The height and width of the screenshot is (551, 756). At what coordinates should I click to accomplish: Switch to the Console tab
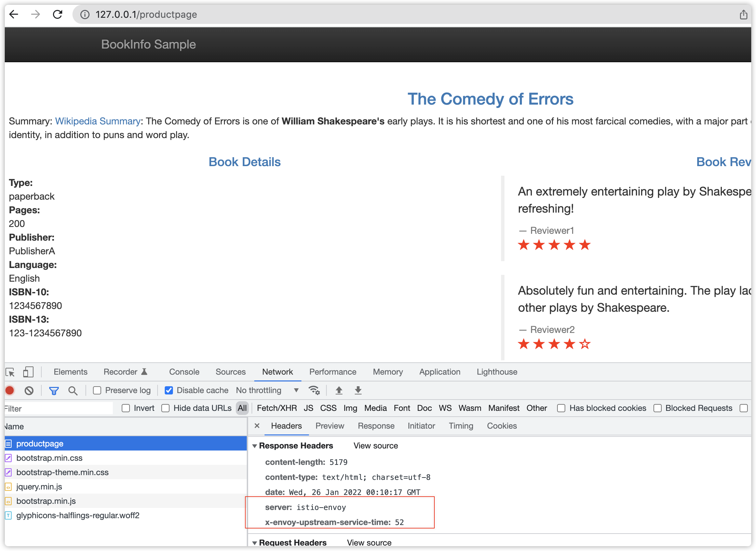tap(184, 372)
